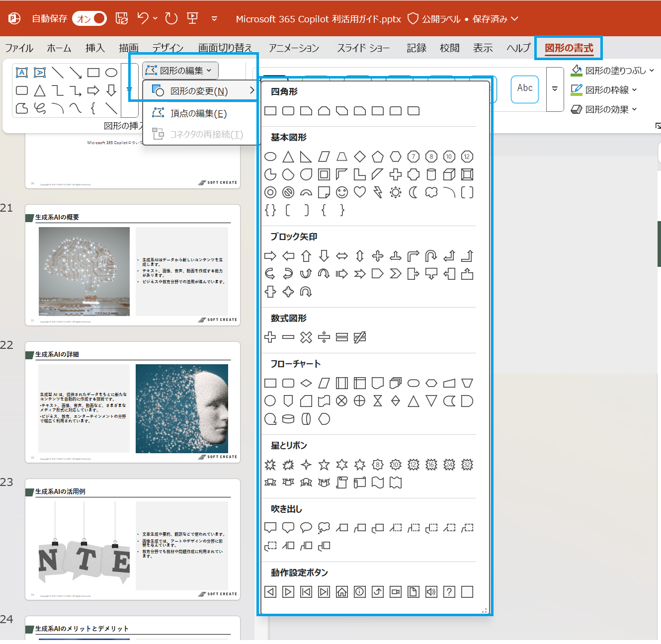Choose the division sign in 数式図形
The width and height of the screenshot is (661, 644).
pyautogui.click(x=324, y=337)
